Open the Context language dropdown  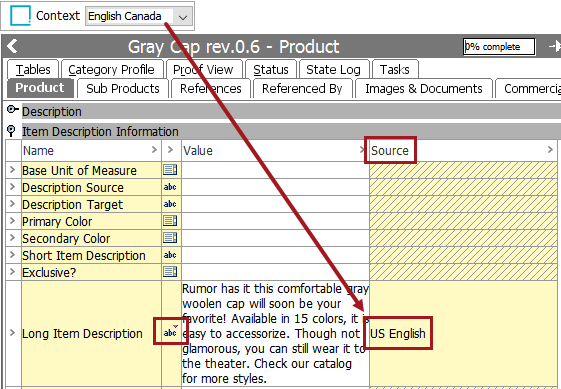click(x=183, y=17)
